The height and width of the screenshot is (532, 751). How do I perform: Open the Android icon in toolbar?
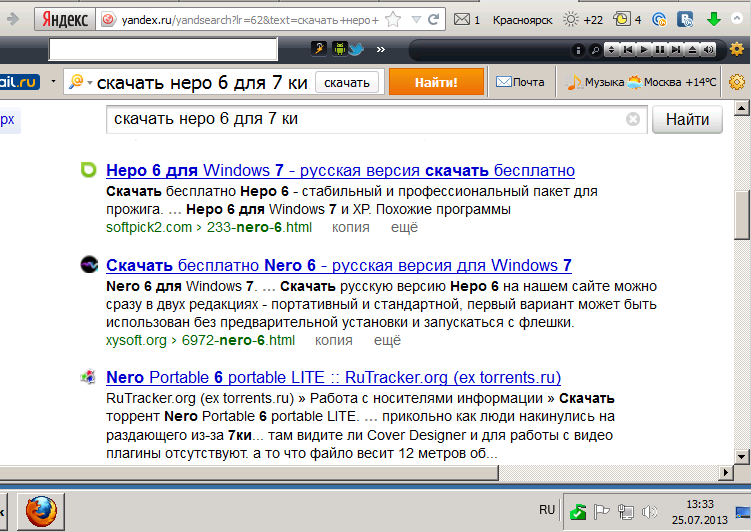pyautogui.click(x=340, y=49)
